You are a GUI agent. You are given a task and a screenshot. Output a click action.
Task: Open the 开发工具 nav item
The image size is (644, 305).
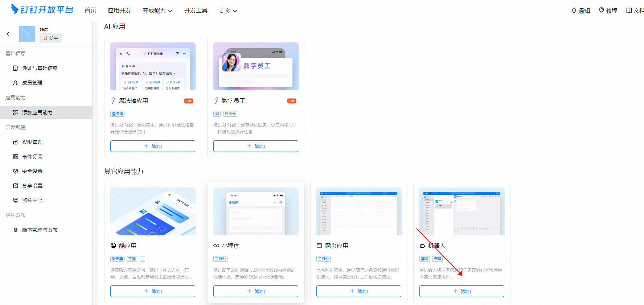pyautogui.click(x=196, y=11)
